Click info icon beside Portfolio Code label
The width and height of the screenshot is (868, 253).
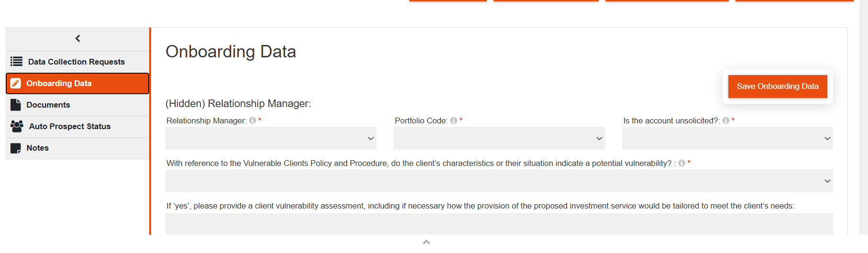(453, 121)
